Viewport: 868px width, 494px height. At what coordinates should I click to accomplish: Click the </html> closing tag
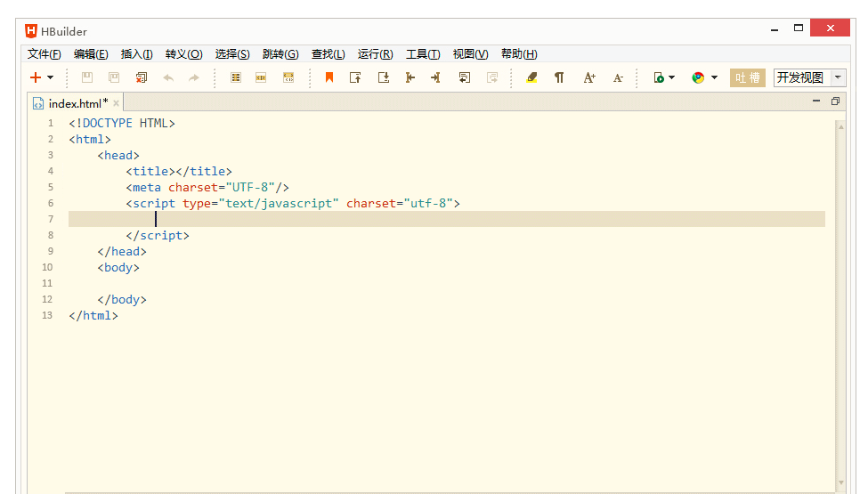click(x=93, y=315)
